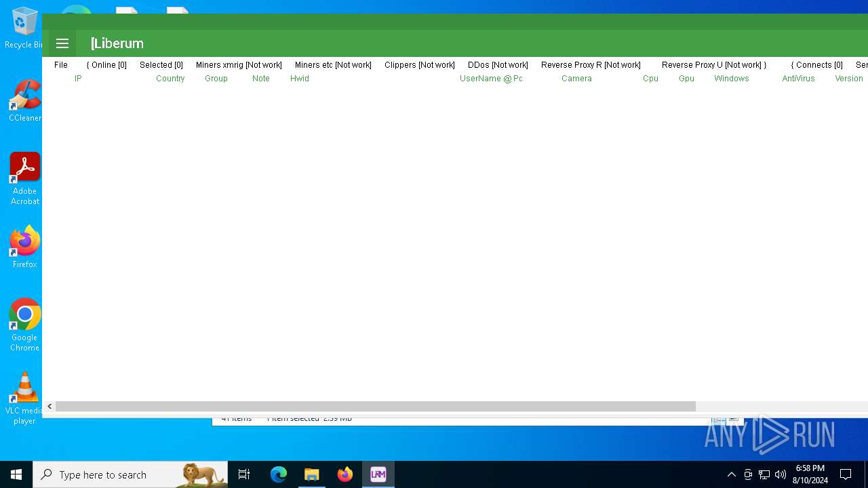Open Task View from taskbar
Screen dimensions: 868x488
244,474
